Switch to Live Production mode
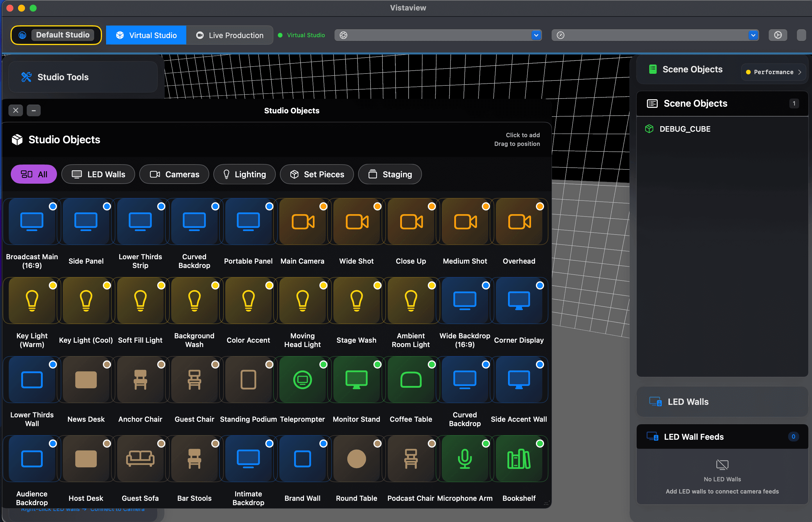812x522 pixels. (230, 35)
